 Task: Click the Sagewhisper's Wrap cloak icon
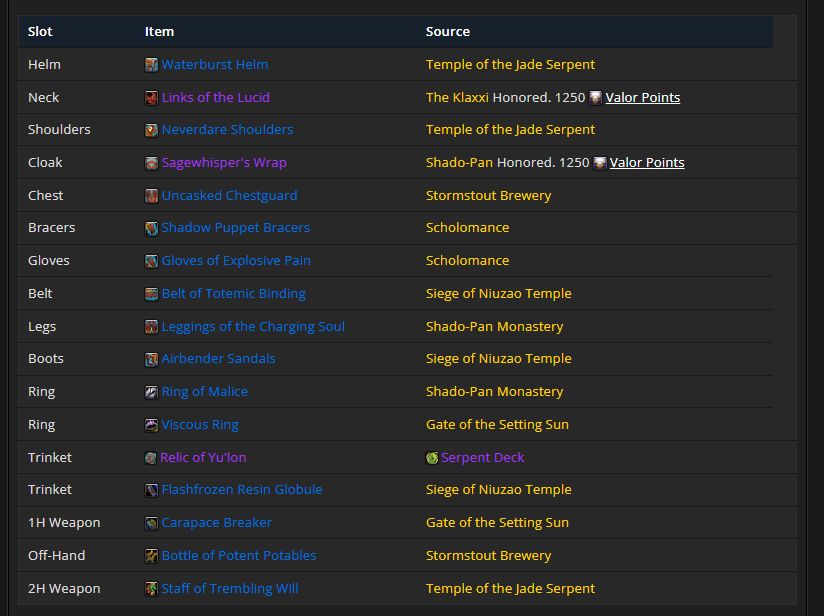coord(151,163)
